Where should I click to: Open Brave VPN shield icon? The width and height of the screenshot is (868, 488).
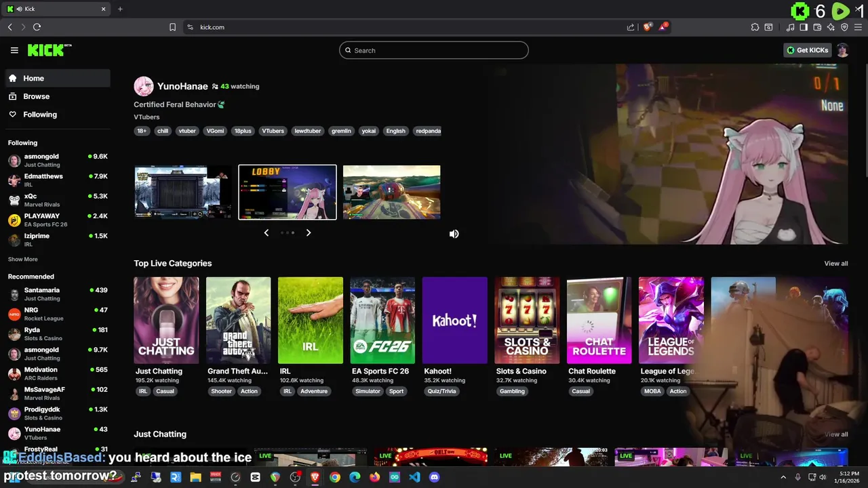pos(844,27)
